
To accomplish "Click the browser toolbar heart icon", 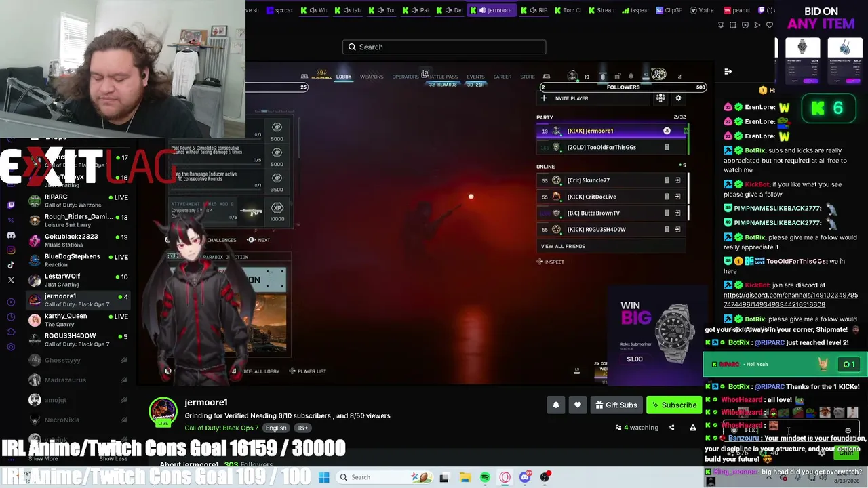I will [769, 25].
